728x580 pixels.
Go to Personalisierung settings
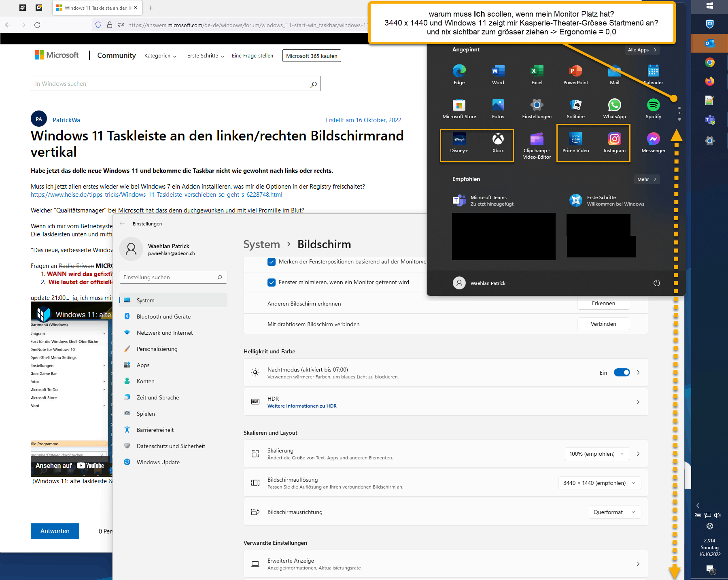click(173, 349)
